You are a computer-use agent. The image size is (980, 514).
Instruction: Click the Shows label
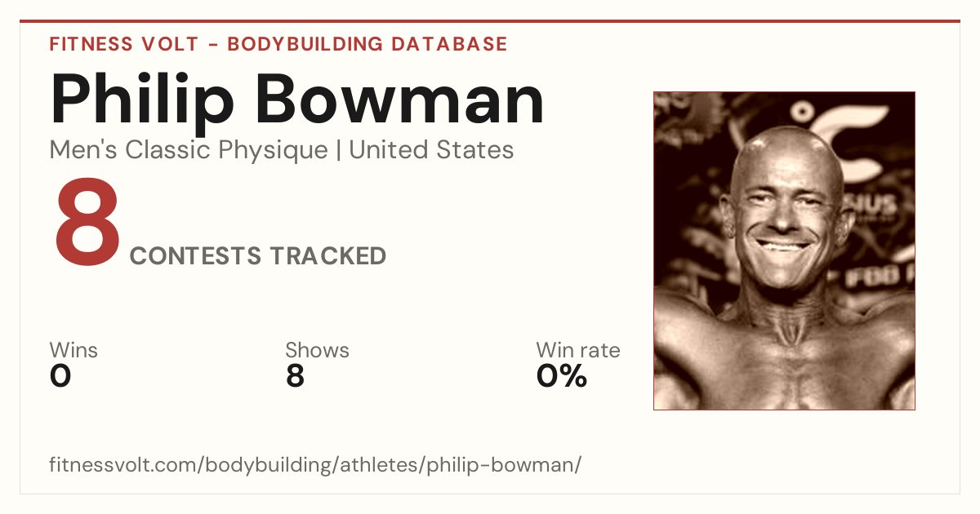coord(317,350)
